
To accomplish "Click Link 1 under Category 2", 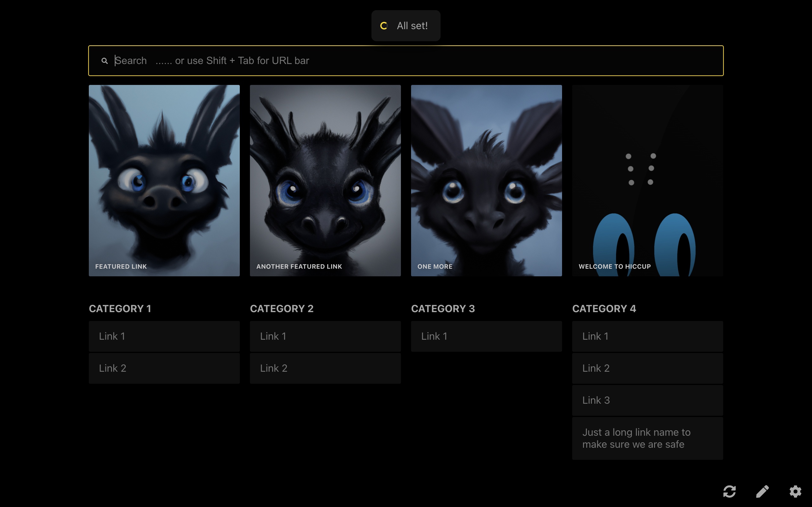I will [325, 336].
